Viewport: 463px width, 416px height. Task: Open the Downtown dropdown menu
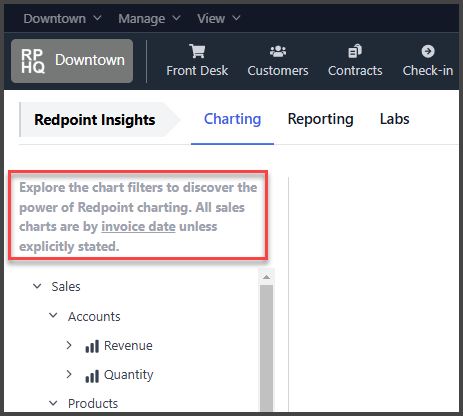tap(62, 18)
